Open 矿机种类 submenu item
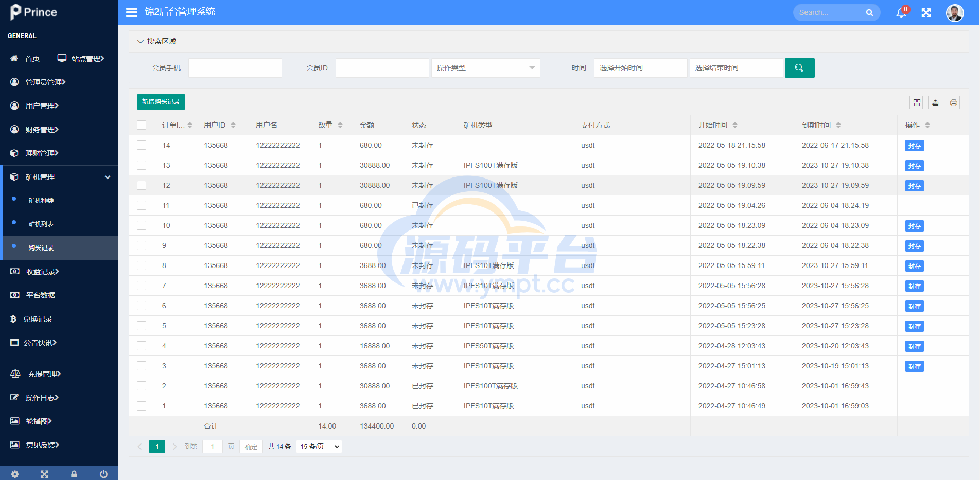 [41, 201]
